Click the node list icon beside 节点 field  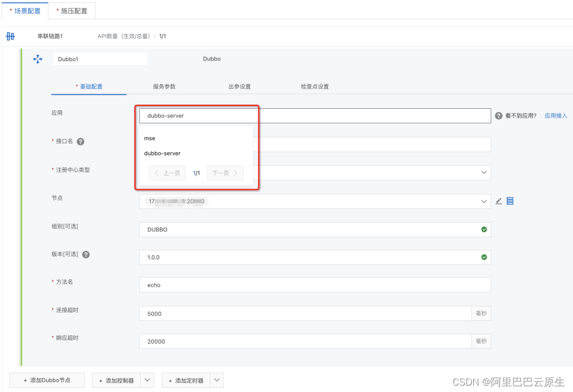coord(510,201)
